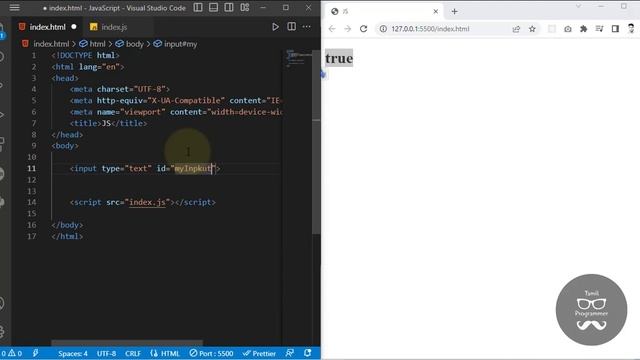Click the share page icon in address bar

[x=516, y=29]
